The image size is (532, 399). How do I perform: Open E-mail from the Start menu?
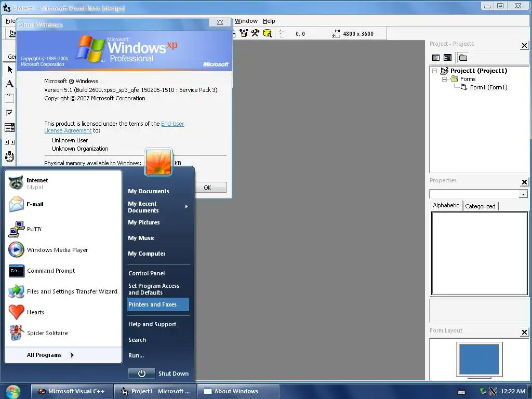coord(63,204)
